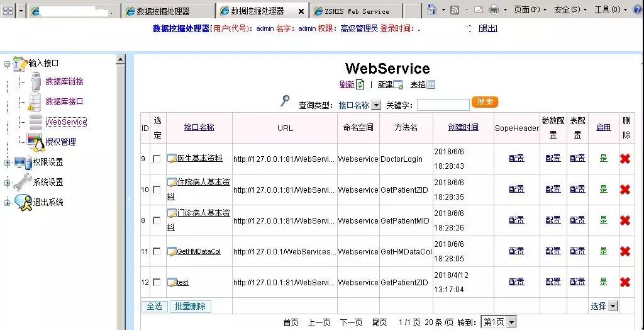Screen dimensions: 644x330
Task: Click the 数据库链接 database icon
Action: pos(36,81)
